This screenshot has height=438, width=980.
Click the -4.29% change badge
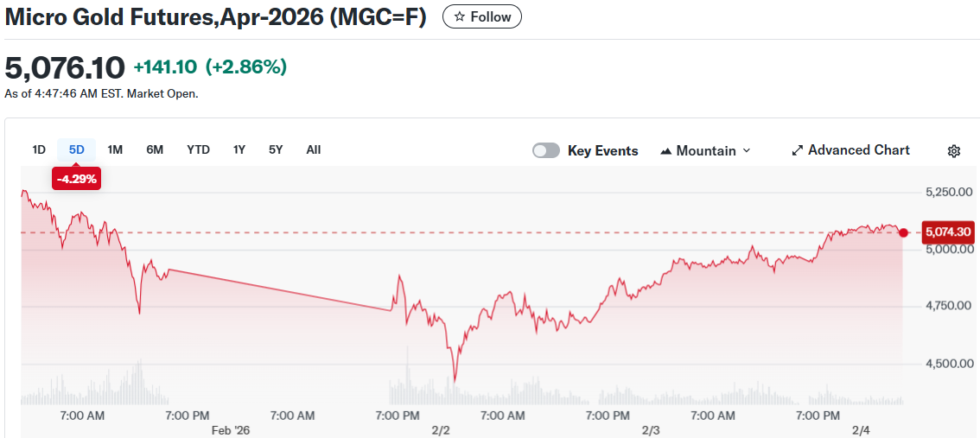[77, 180]
